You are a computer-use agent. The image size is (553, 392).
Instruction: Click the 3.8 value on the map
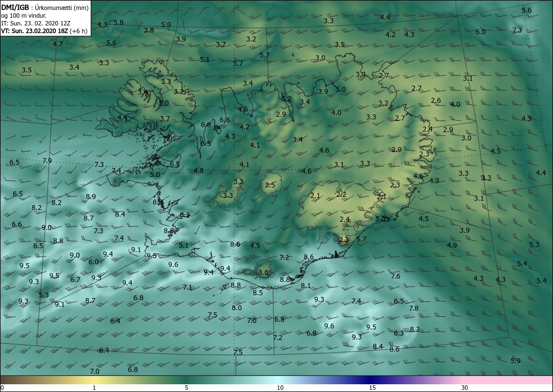[x=149, y=30]
